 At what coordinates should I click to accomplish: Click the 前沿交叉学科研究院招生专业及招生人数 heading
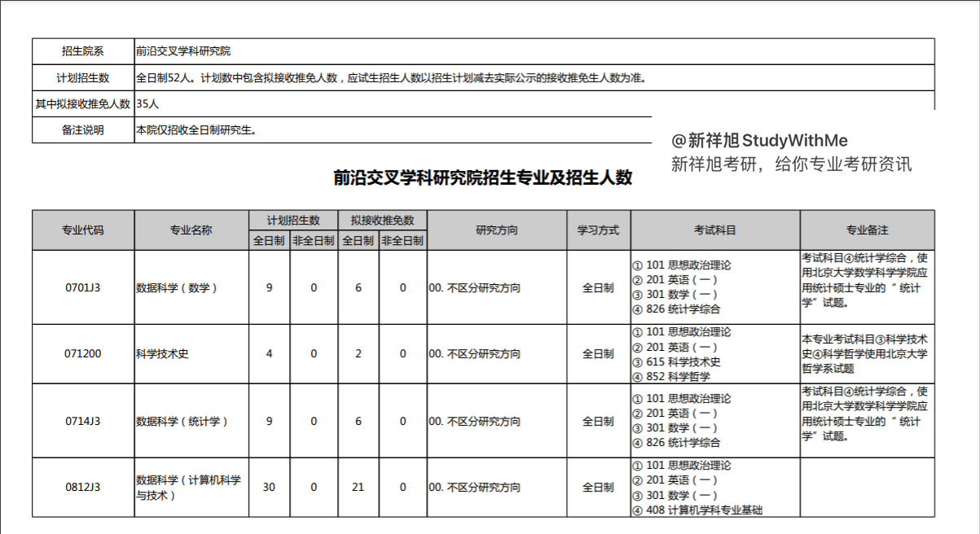[x=483, y=178]
